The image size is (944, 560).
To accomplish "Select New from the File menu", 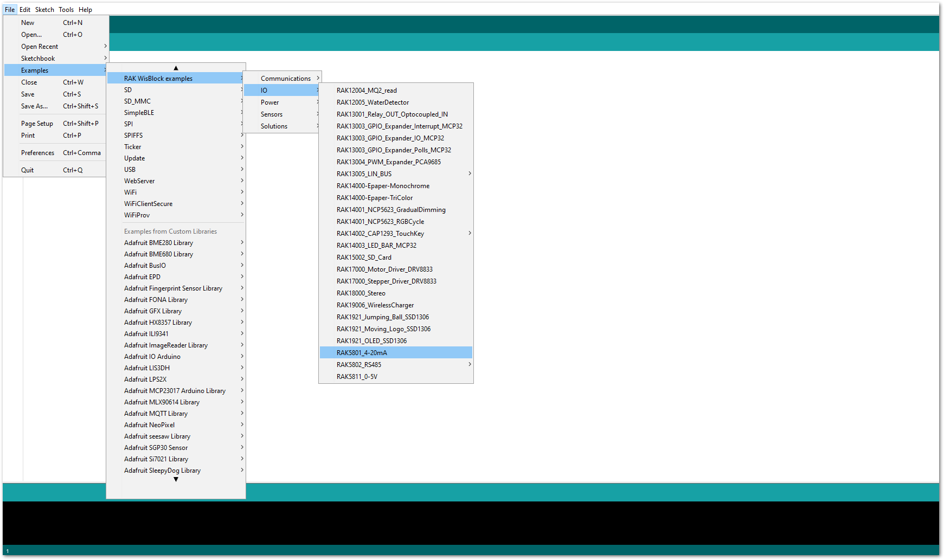I will (56, 23).
